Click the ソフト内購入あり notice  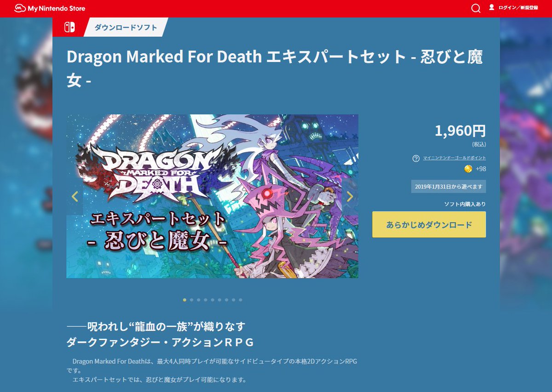465,204
